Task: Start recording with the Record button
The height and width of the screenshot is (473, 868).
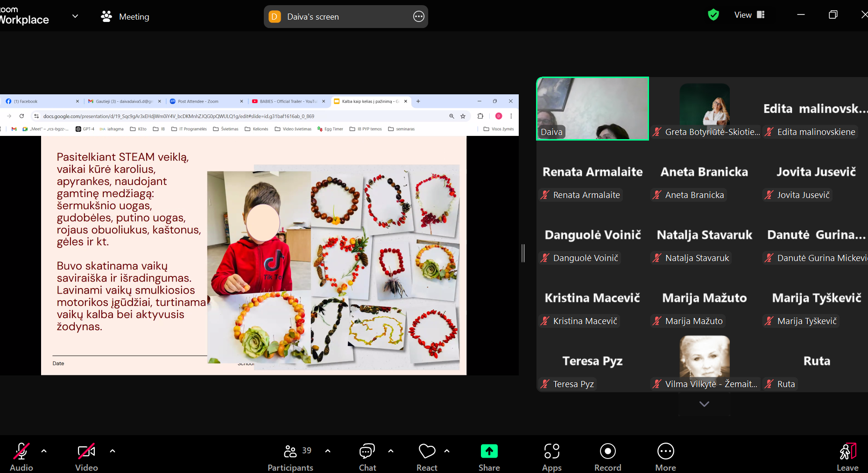Action: point(607,457)
